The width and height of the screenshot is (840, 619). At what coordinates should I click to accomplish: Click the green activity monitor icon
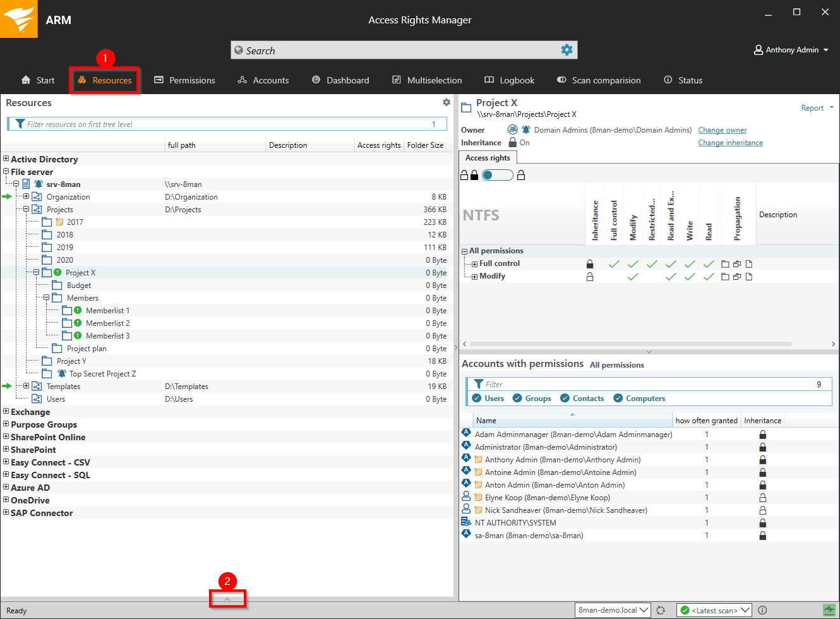pos(829,610)
